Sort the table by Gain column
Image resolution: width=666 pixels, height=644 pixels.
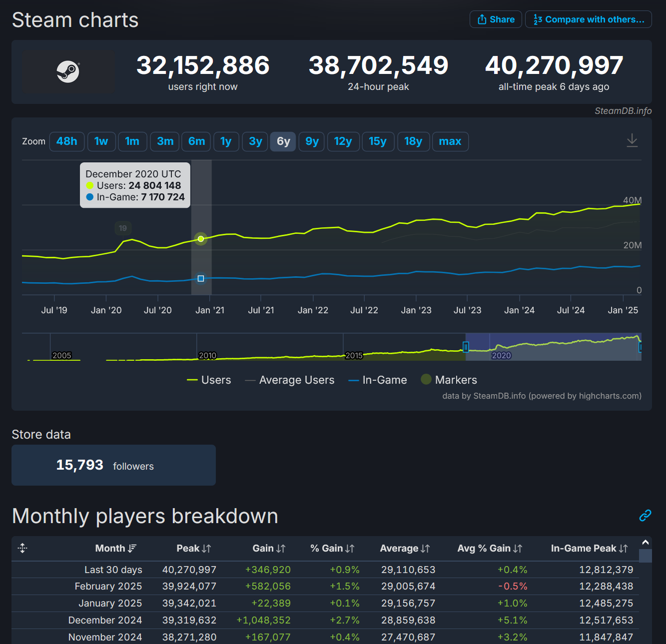point(269,548)
